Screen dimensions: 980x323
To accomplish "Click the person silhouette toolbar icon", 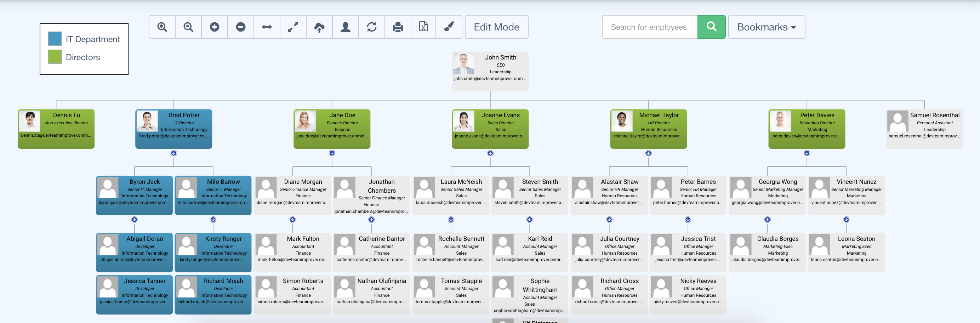I will point(346,27).
